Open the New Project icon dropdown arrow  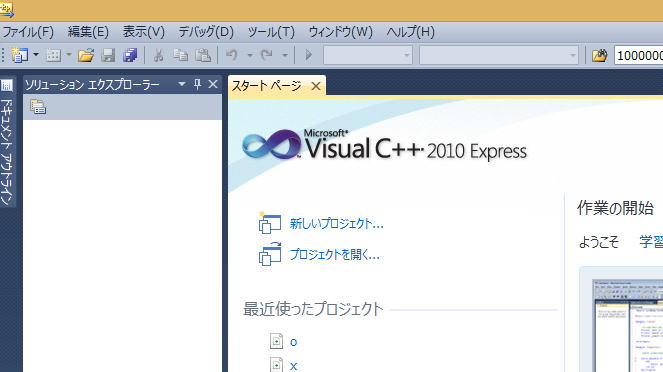(x=36, y=55)
